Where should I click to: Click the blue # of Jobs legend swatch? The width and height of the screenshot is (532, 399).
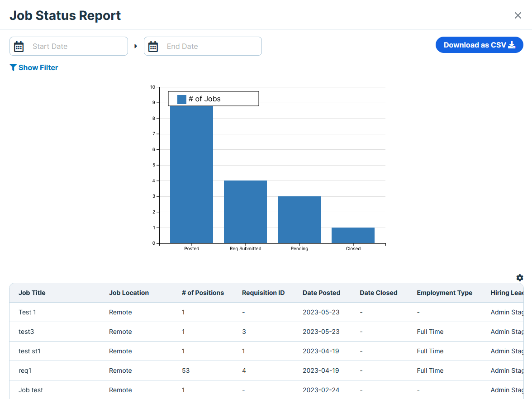pyautogui.click(x=182, y=99)
